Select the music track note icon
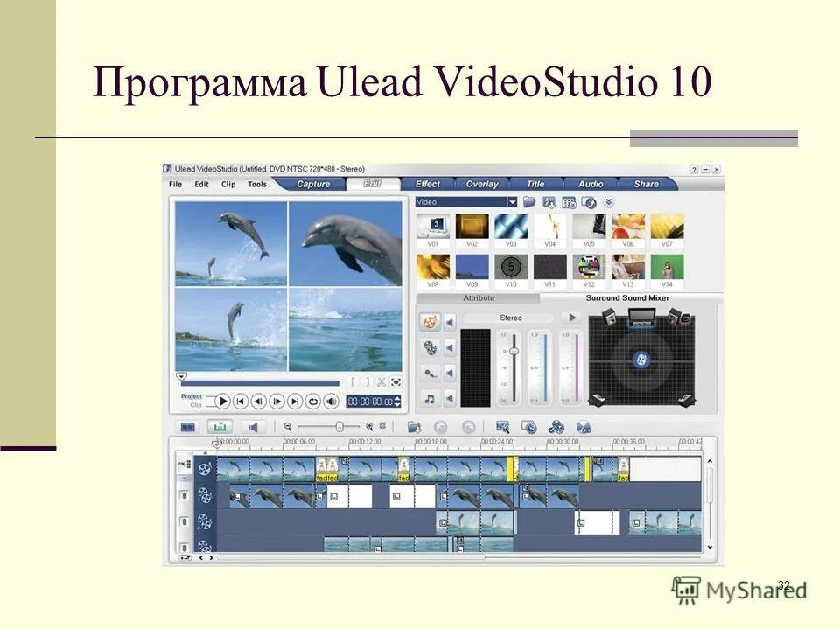This screenshot has width=840, height=630. click(x=430, y=399)
